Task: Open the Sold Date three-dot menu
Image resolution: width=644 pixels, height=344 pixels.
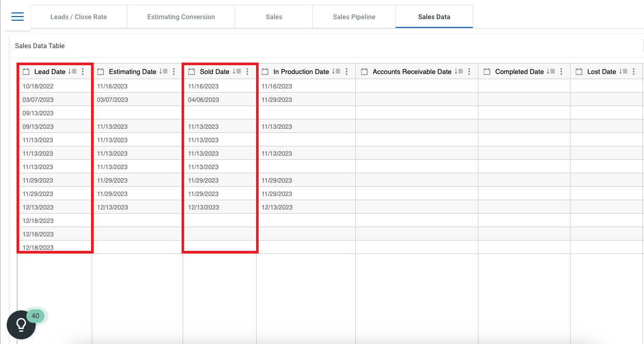Action: tap(247, 71)
